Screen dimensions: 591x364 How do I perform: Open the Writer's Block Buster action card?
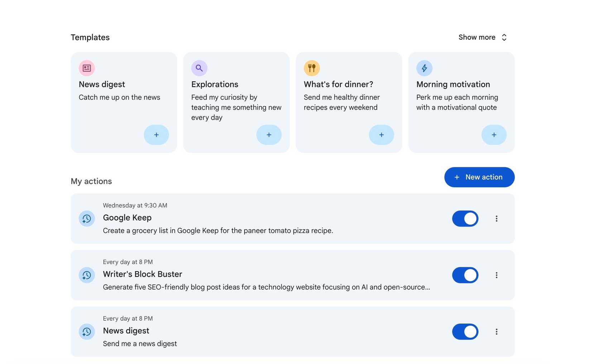251,275
